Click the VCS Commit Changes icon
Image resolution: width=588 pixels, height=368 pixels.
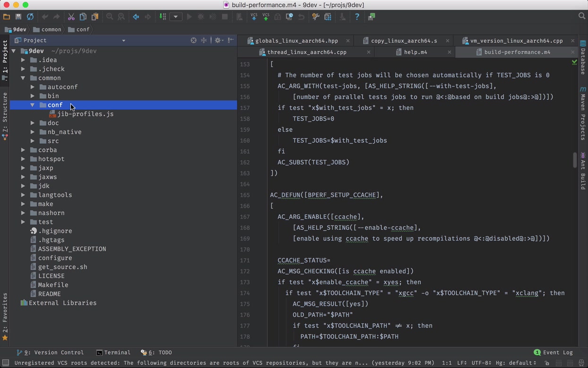pos(266,17)
